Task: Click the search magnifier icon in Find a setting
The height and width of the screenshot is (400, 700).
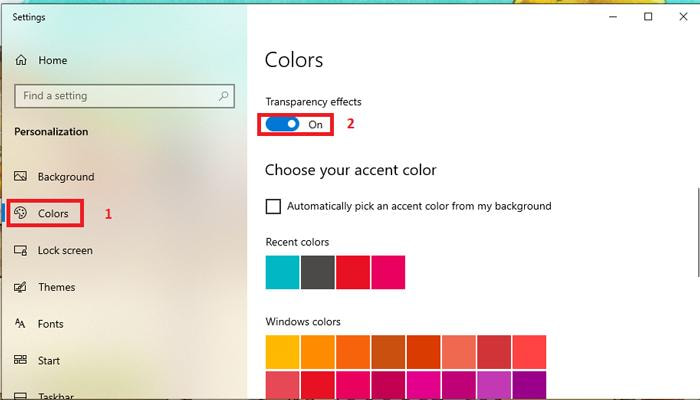Action: [x=224, y=96]
